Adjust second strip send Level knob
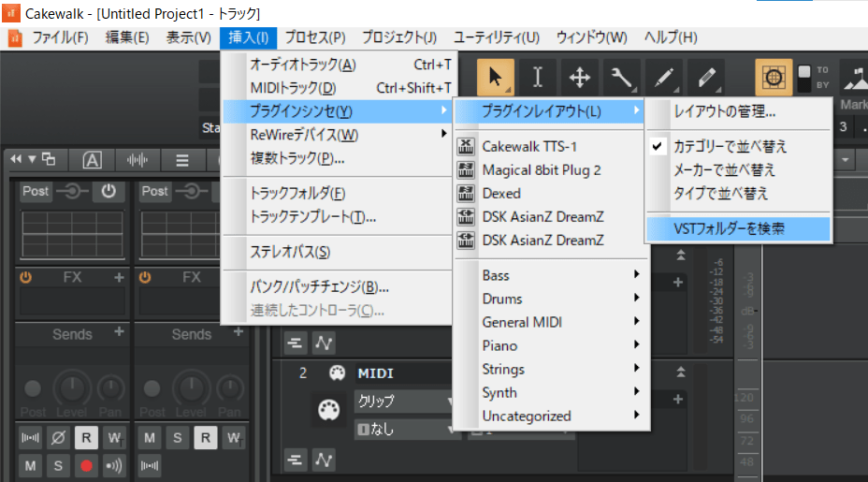868x482 pixels. 192,388
